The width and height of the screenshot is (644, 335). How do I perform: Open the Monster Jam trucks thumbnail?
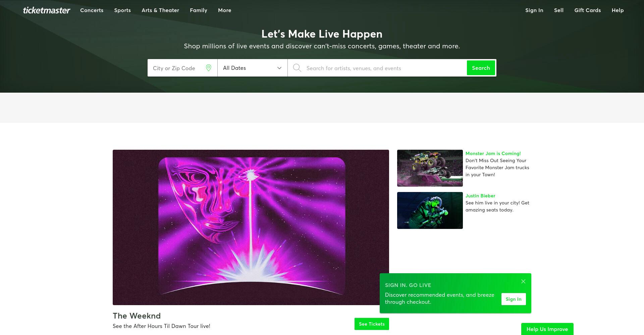(430, 168)
